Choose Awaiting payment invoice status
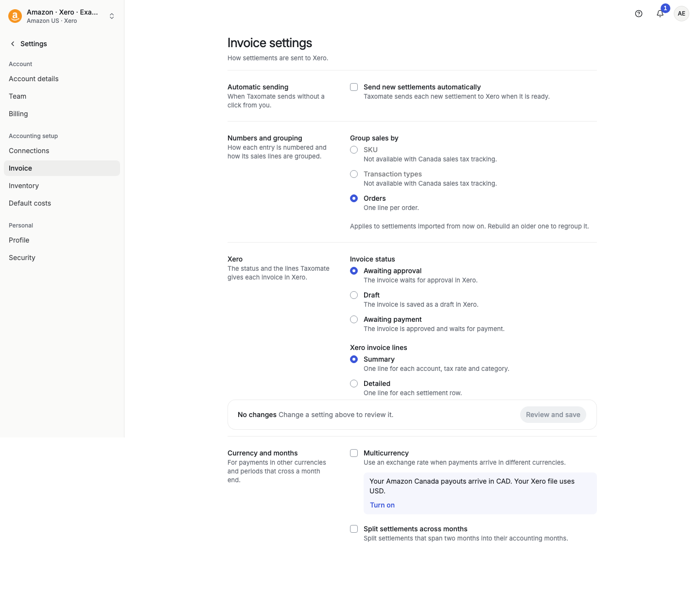This screenshot has height=594, width=700. click(354, 319)
